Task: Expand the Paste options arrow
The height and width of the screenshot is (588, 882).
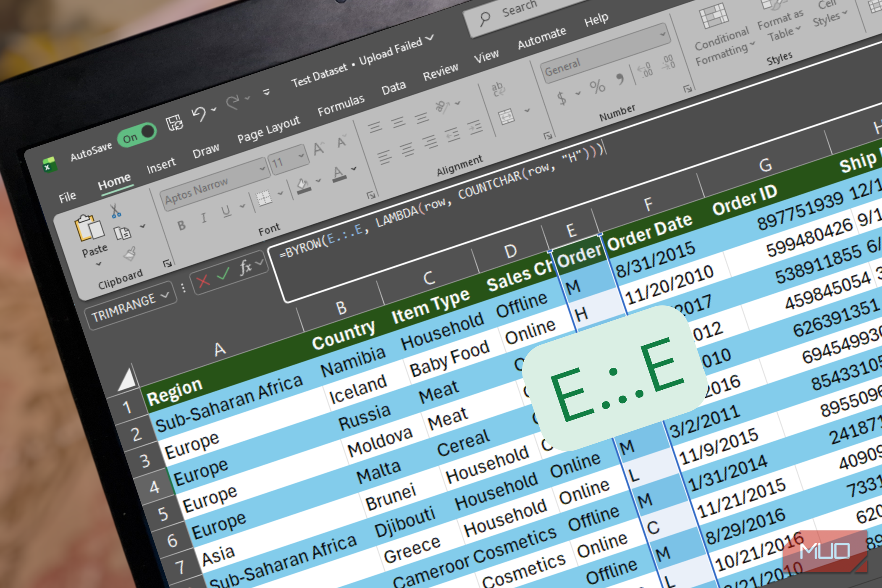Action: (x=99, y=264)
